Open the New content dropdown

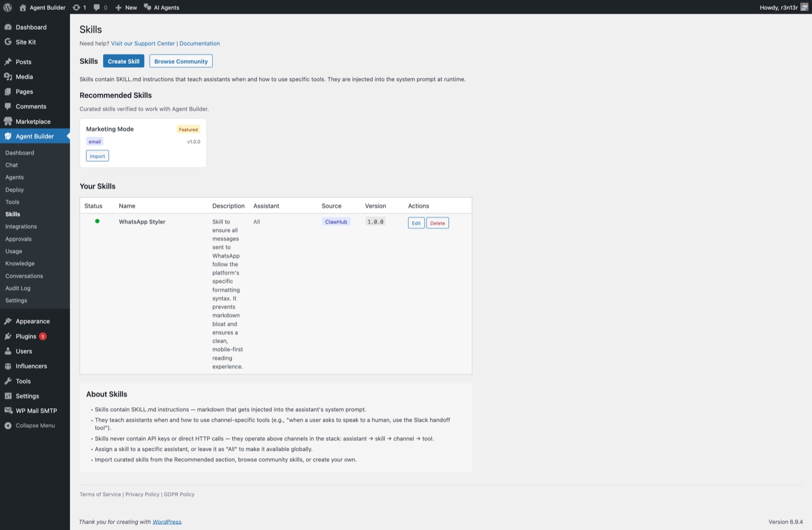click(x=126, y=8)
